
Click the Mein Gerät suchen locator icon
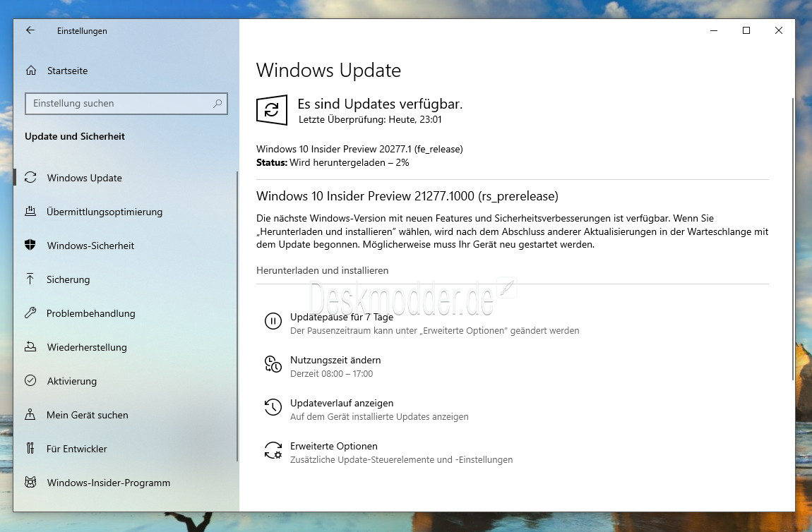tap(30, 415)
